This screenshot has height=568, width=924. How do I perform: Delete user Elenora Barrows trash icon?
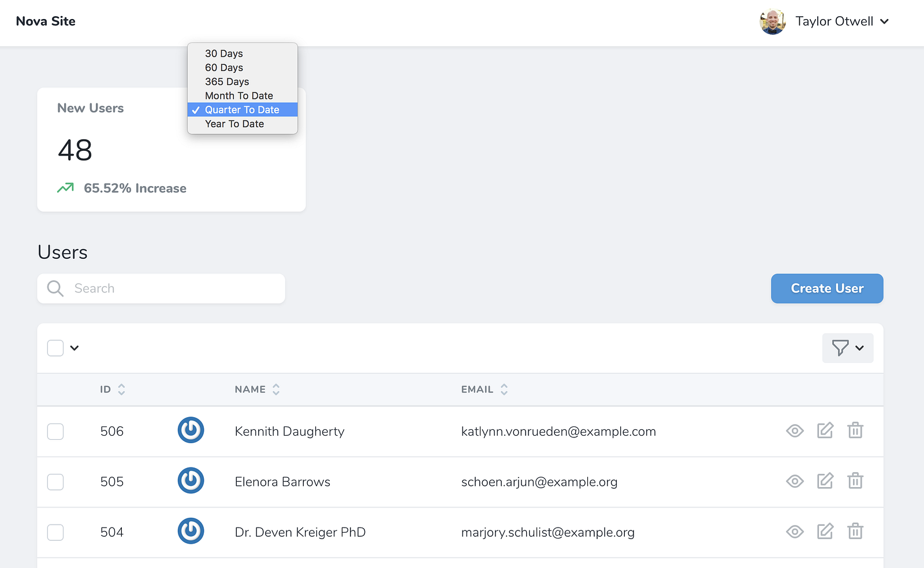[x=855, y=481]
